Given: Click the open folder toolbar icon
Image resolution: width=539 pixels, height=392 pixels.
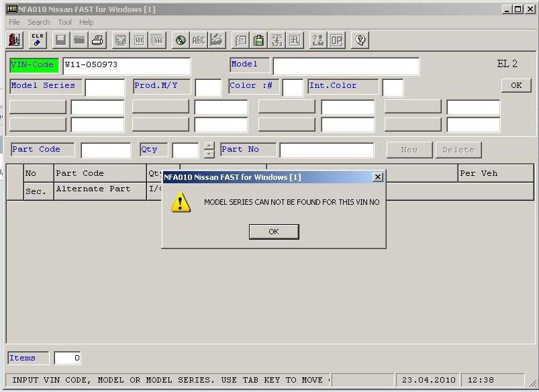Looking at the screenshot, I should pos(79,40).
